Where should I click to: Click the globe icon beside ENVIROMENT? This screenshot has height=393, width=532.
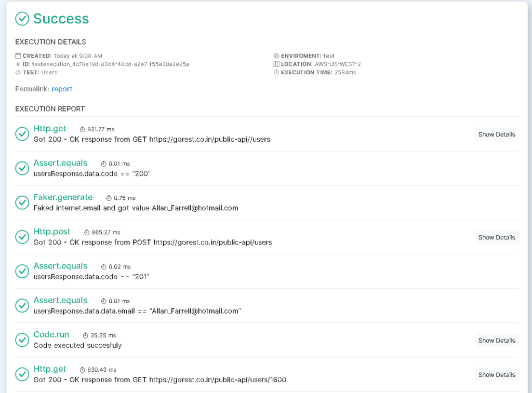coord(276,56)
